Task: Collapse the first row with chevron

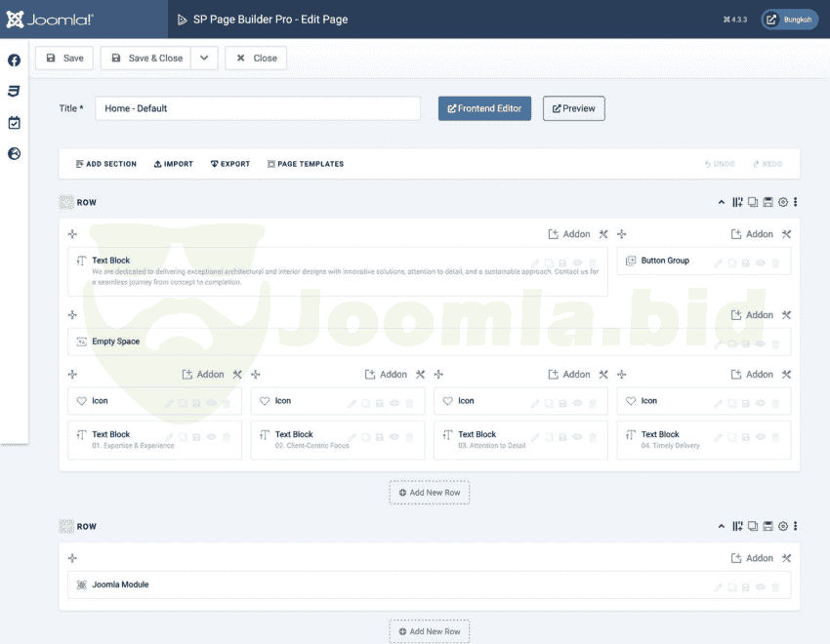Action: point(722,202)
